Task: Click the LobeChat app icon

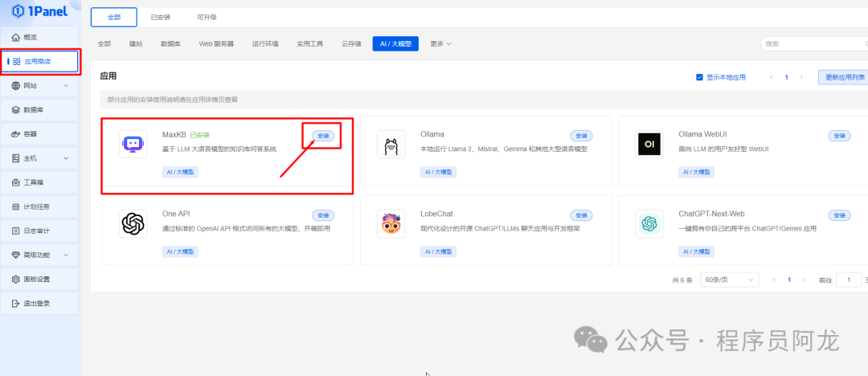Action: point(391,223)
